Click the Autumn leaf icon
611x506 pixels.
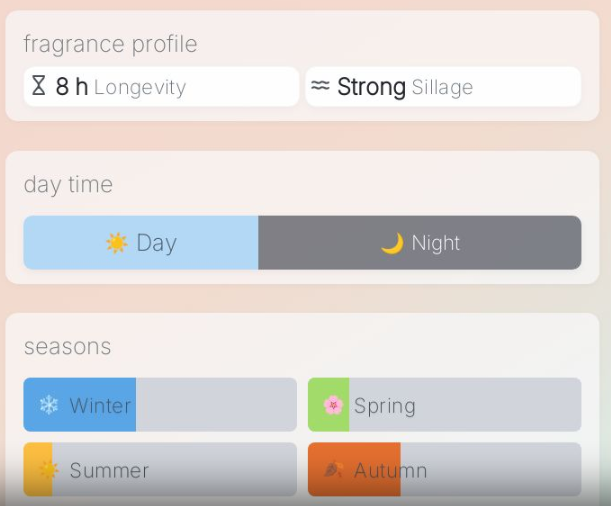click(x=333, y=470)
